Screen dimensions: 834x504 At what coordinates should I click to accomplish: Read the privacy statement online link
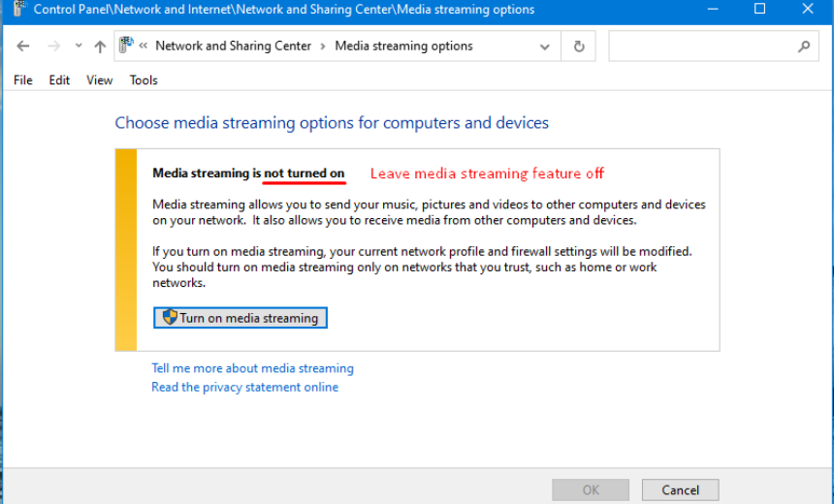point(244,387)
